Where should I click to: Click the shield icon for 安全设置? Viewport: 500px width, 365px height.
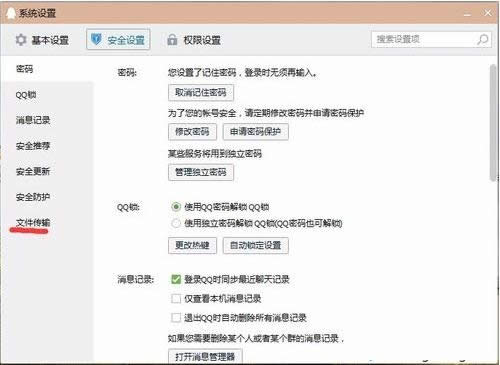pyautogui.click(x=96, y=40)
